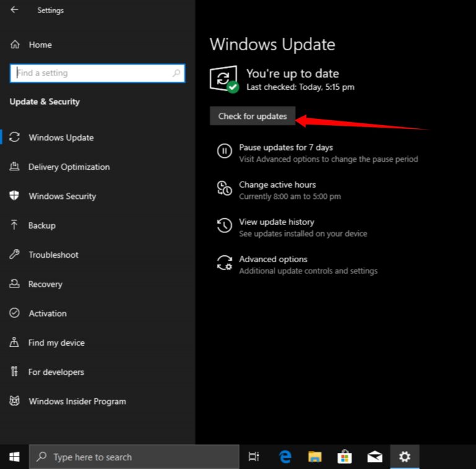Click the gear-sync icon beside Advanced options
The height and width of the screenshot is (469, 476).
pyautogui.click(x=224, y=263)
